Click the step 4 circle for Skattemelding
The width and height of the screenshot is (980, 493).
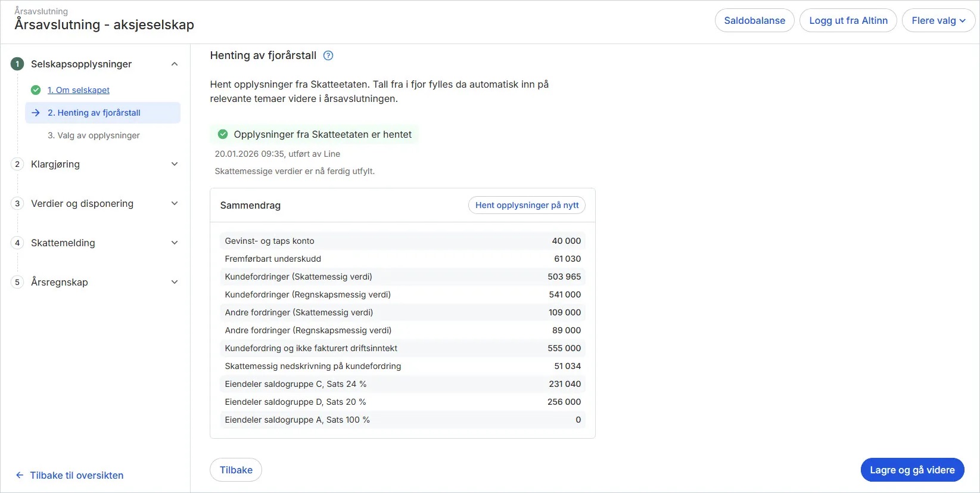tap(17, 243)
